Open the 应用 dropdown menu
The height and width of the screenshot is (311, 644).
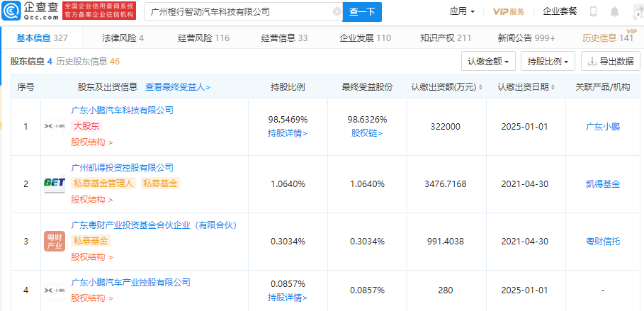[x=462, y=11]
